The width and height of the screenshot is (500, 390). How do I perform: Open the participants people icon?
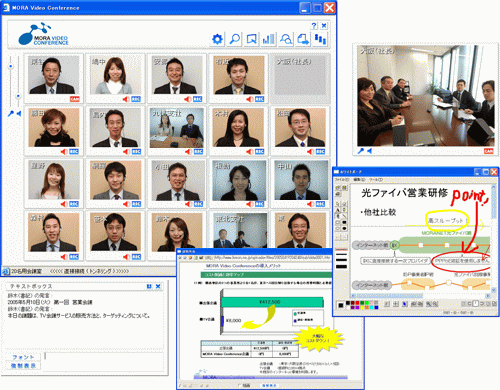(320, 39)
